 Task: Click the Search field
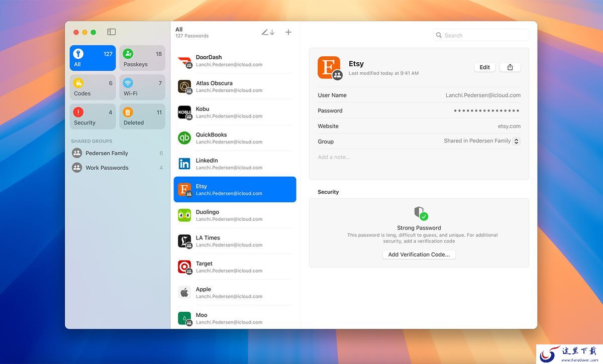click(x=481, y=35)
